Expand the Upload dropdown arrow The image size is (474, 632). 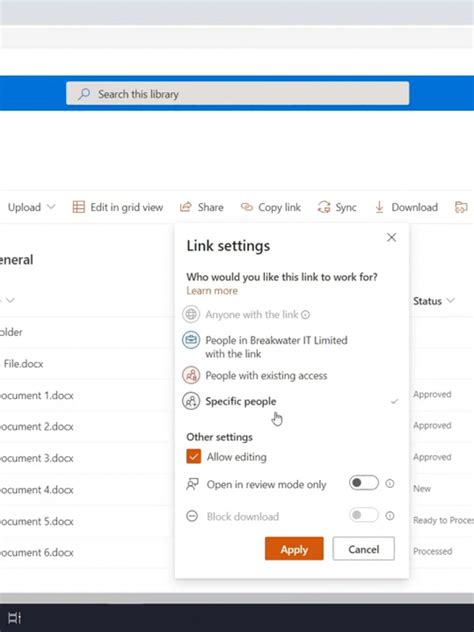pyautogui.click(x=51, y=207)
